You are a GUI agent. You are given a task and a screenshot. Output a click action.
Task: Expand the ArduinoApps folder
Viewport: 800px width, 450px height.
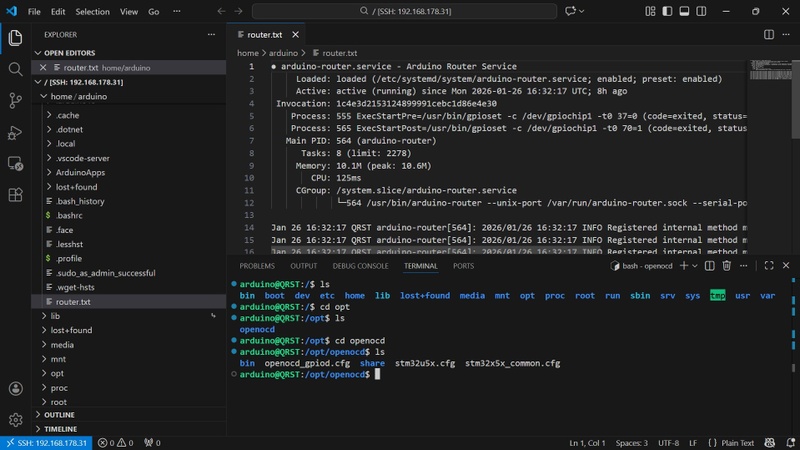click(80, 172)
